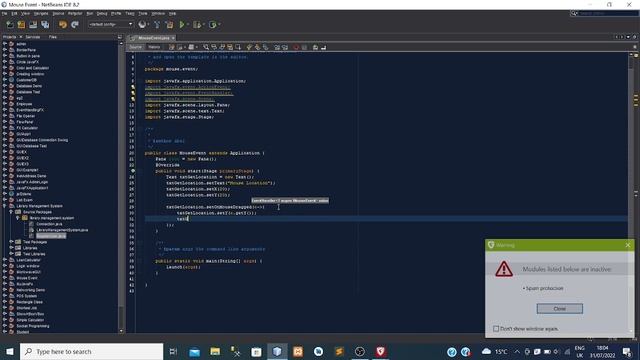
Task: Expand the Test Packages node
Action: coord(11,242)
